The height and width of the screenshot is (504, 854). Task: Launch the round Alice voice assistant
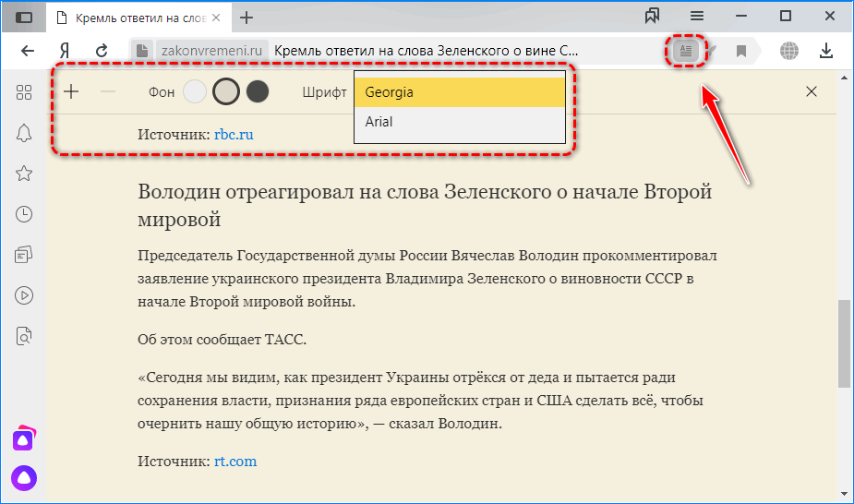[x=24, y=478]
